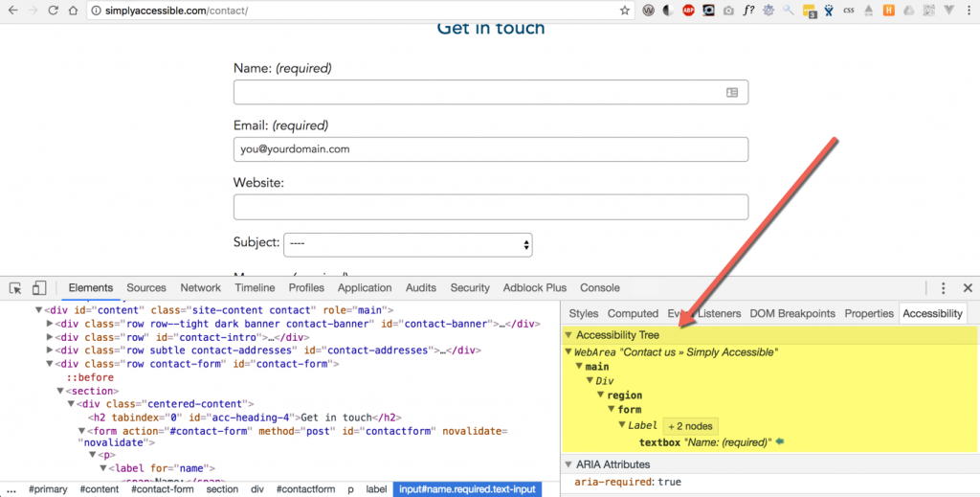The height and width of the screenshot is (497, 980).
Task: Click the circular W extension icon
Action: [x=648, y=11]
